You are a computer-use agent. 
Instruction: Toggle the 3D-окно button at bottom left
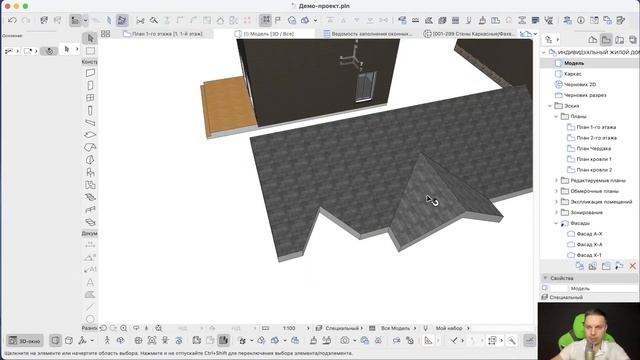click(x=24, y=340)
